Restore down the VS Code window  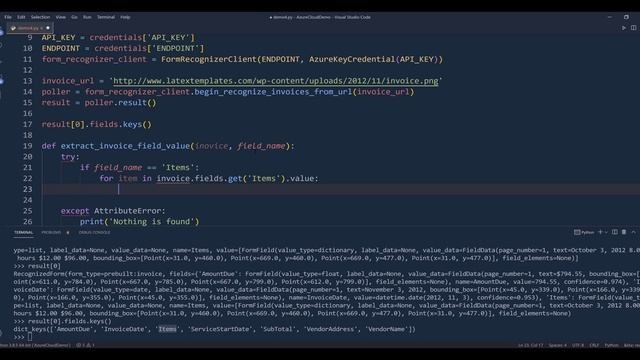[626, 17]
